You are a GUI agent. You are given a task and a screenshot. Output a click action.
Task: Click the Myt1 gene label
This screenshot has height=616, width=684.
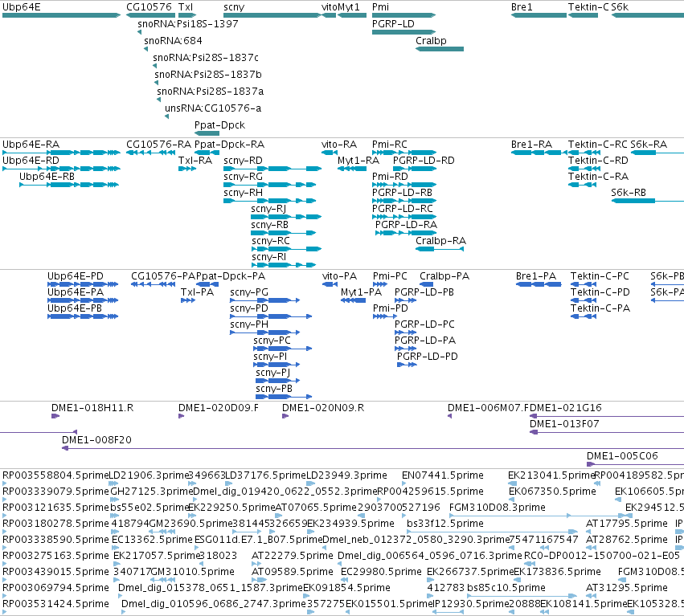tap(349, 7)
